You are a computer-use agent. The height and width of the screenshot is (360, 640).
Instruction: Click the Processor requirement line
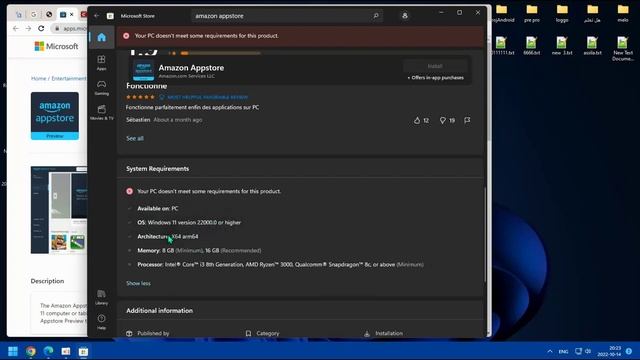[280, 264]
